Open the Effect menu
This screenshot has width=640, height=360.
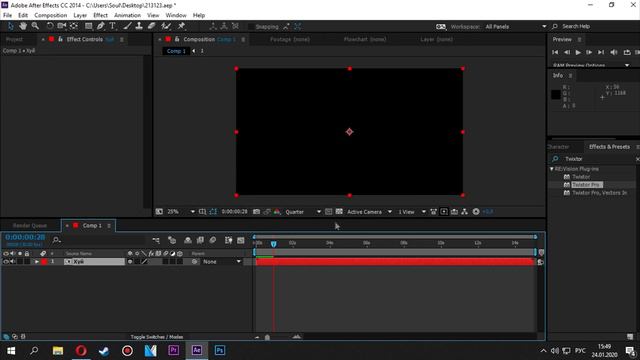pyautogui.click(x=100, y=15)
